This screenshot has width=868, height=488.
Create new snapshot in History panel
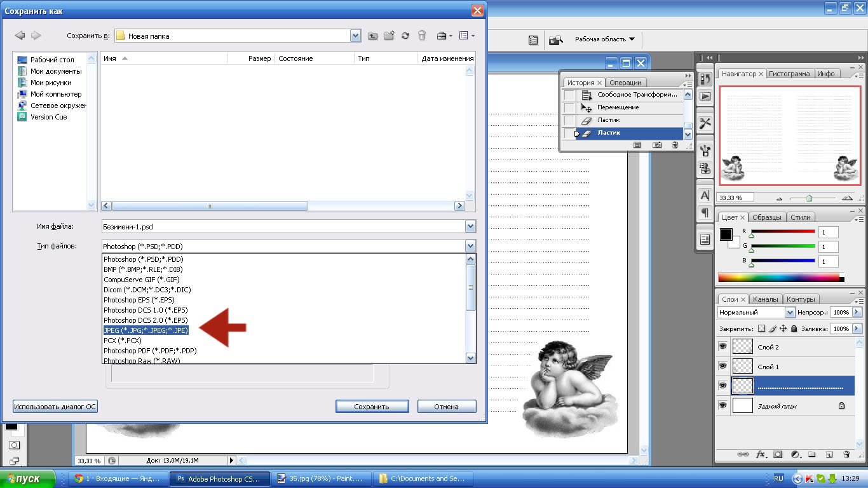click(x=657, y=146)
